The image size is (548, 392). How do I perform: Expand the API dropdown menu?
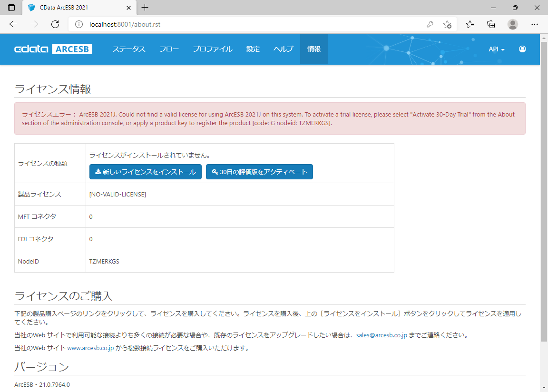coord(496,49)
